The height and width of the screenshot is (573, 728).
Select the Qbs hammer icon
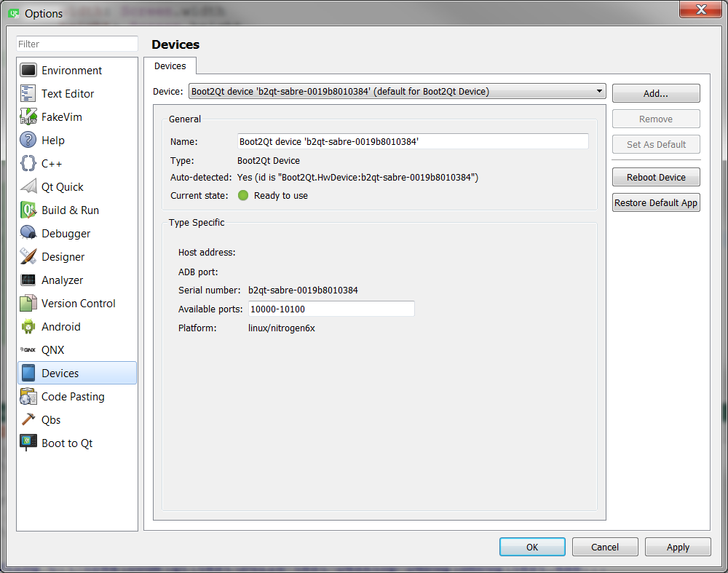tap(28, 419)
